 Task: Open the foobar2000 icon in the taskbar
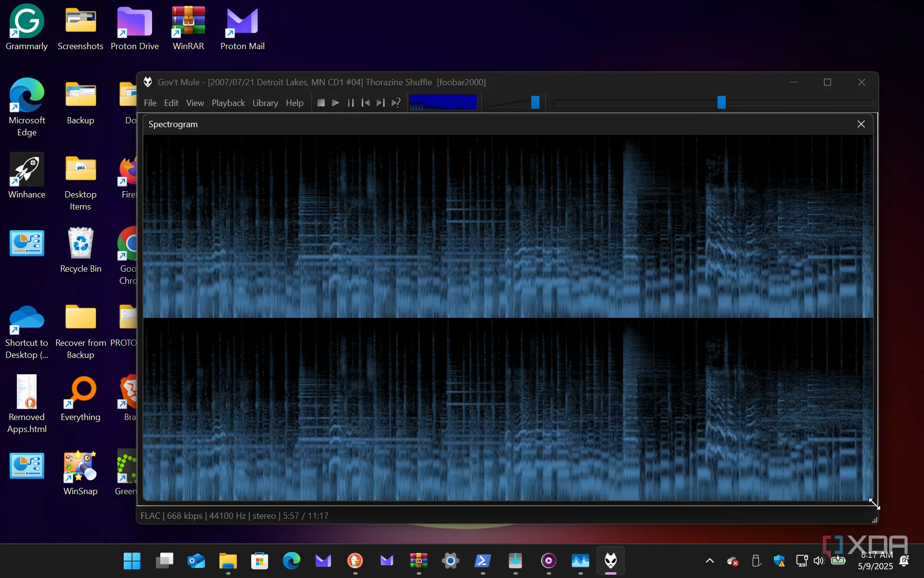[x=610, y=561]
